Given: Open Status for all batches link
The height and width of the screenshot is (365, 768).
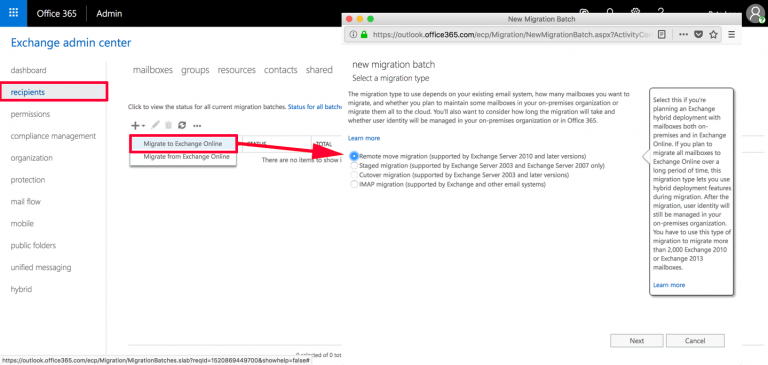Looking at the screenshot, I should click(x=314, y=106).
